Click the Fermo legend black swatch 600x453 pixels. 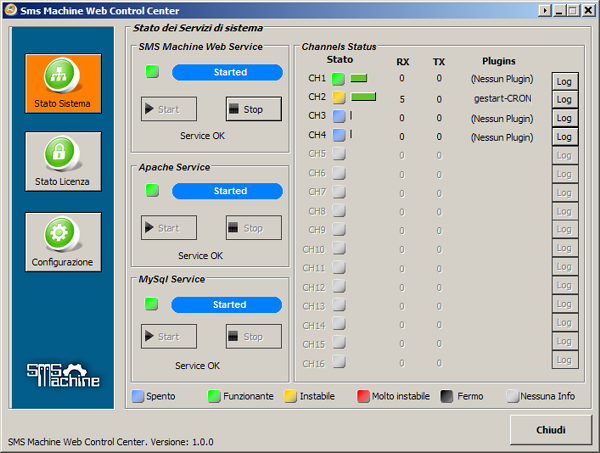[x=447, y=396]
